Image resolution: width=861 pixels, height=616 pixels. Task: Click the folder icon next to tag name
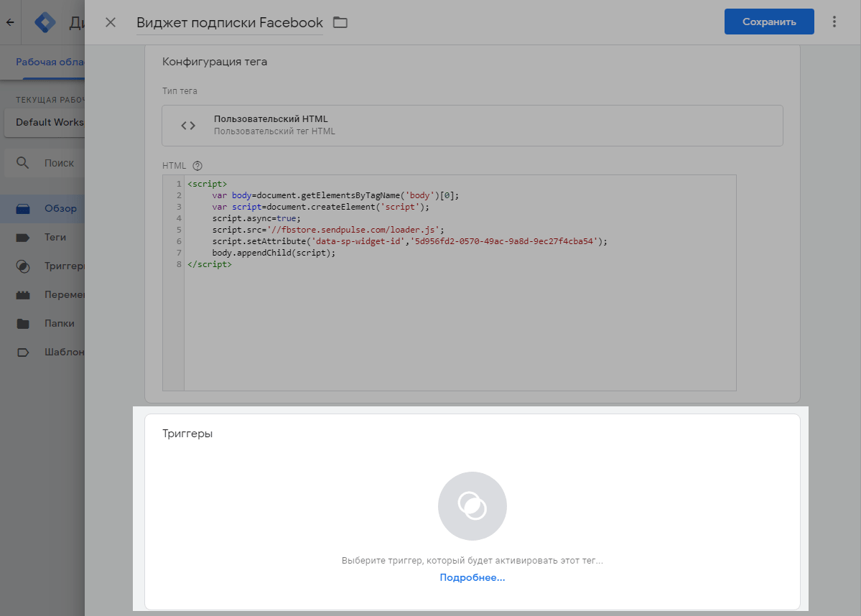click(340, 22)
